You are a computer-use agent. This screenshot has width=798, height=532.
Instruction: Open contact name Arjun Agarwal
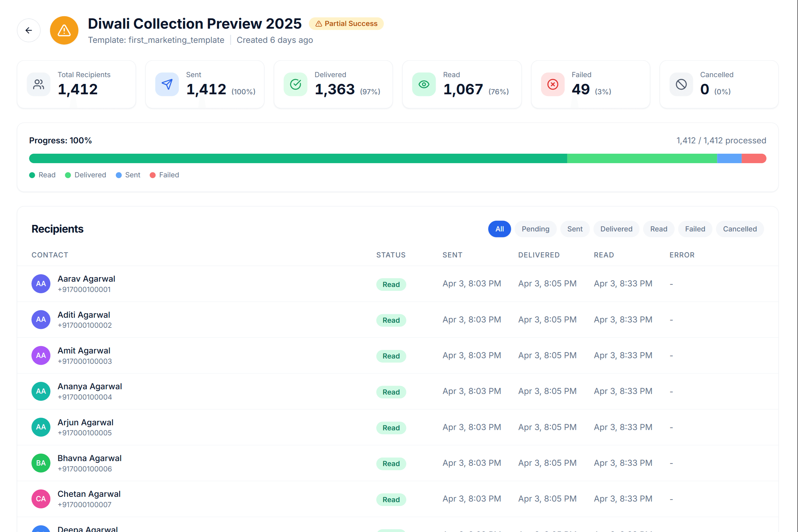coord(85,422)
